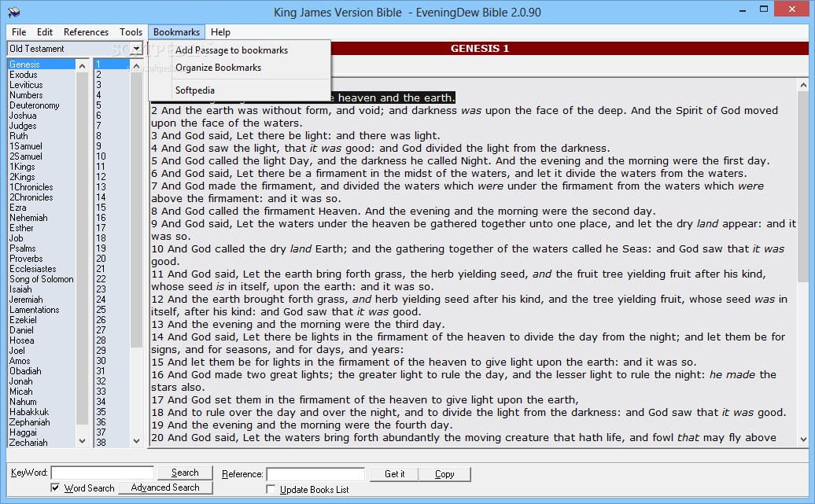Click the Search button
Screen dimensions: 815x504
pos(185,473)
